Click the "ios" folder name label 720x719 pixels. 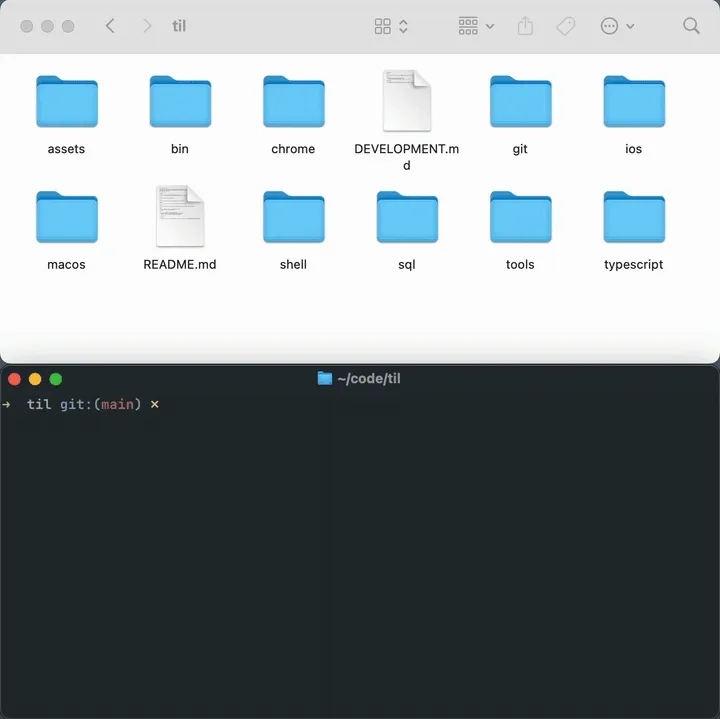[634, 149]
